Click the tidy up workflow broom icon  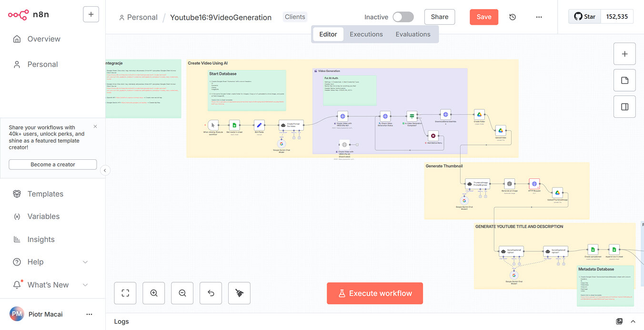[239, 293]
